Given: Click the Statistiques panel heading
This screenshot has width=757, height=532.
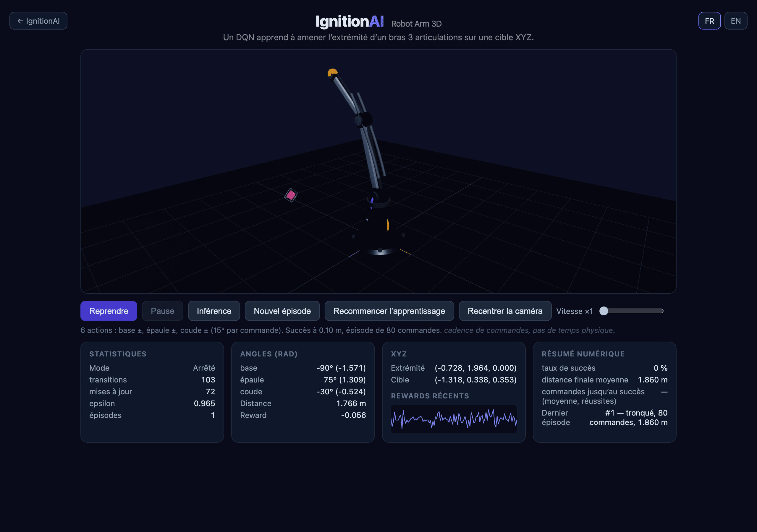Looking at the screenshot, I should pyautogui.click(x=118, y=354).
